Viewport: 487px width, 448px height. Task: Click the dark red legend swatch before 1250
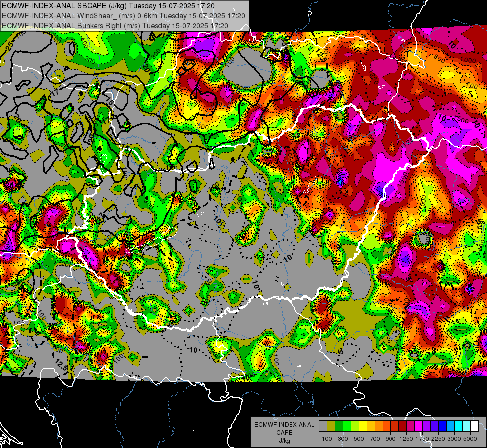[x=402, y=426]
